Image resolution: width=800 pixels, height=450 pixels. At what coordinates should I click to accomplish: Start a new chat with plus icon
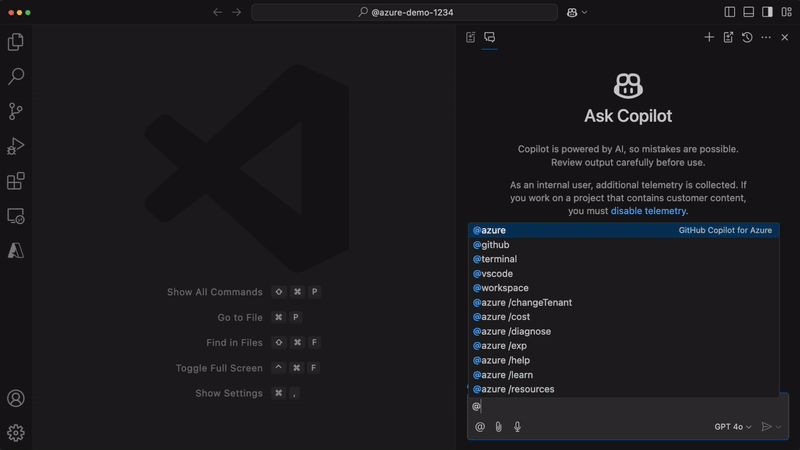pos(709,37)
